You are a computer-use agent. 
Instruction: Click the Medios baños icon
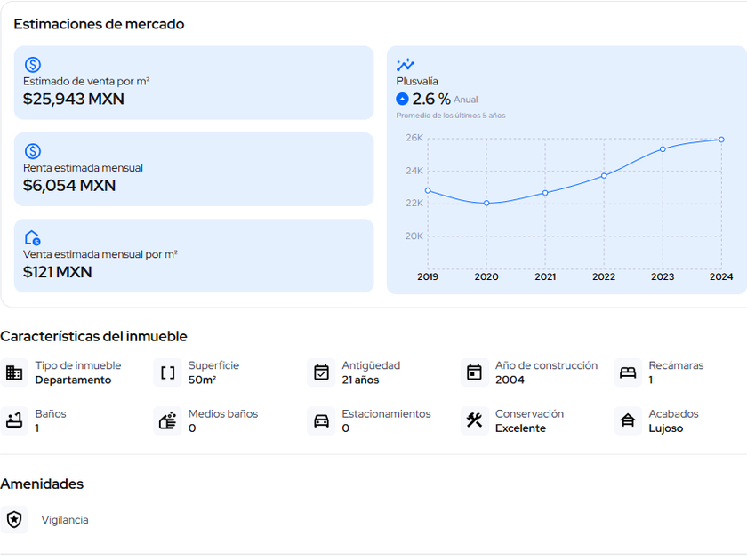167,420
